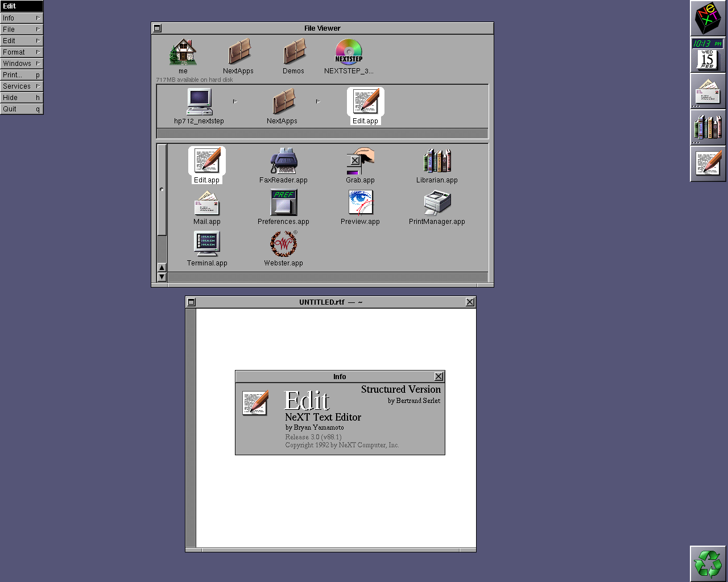Click 'Structured Version' text in Info panel
Screen dimensions: 728x582
(x=401, y=389)
